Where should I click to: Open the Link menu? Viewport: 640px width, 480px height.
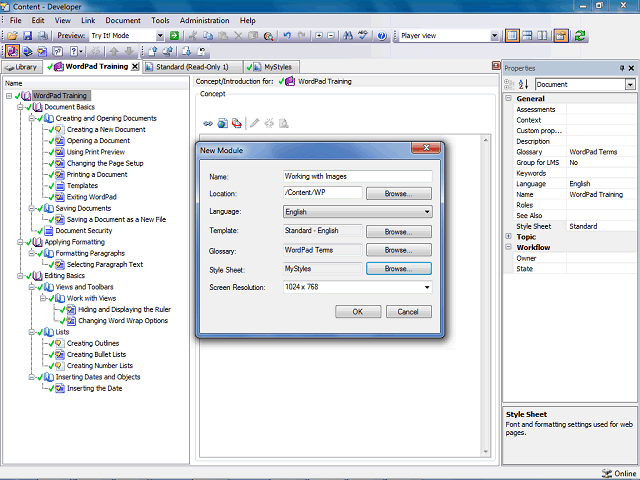[x=88, y=20]
